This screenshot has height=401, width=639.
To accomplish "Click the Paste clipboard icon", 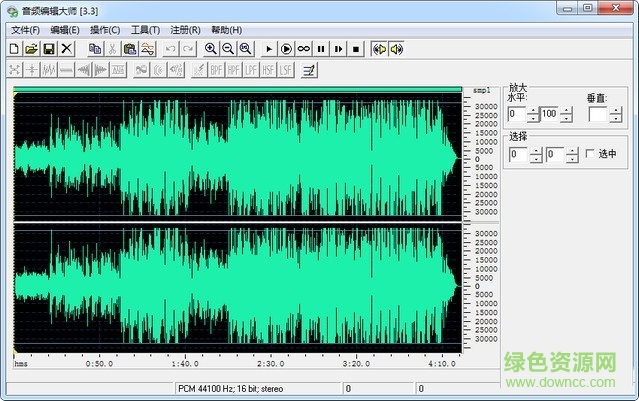I will (130, 48).
